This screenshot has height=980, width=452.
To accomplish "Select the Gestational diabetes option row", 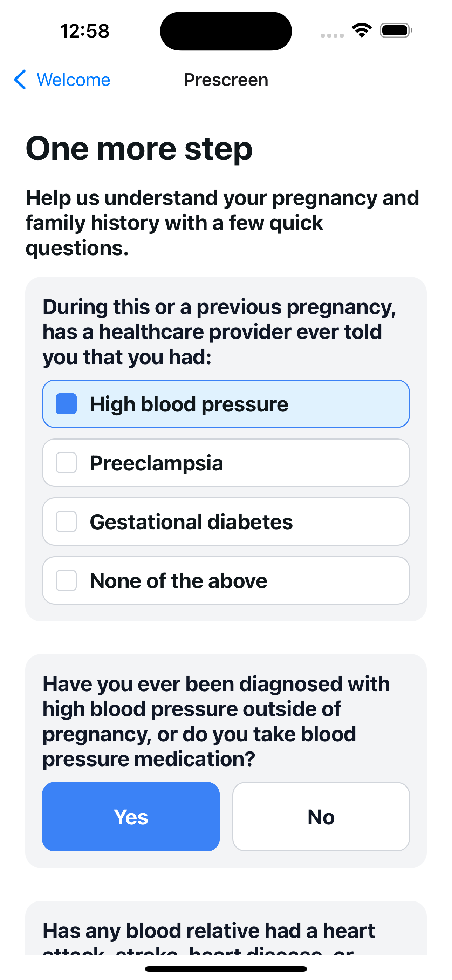I will [226, 522].
